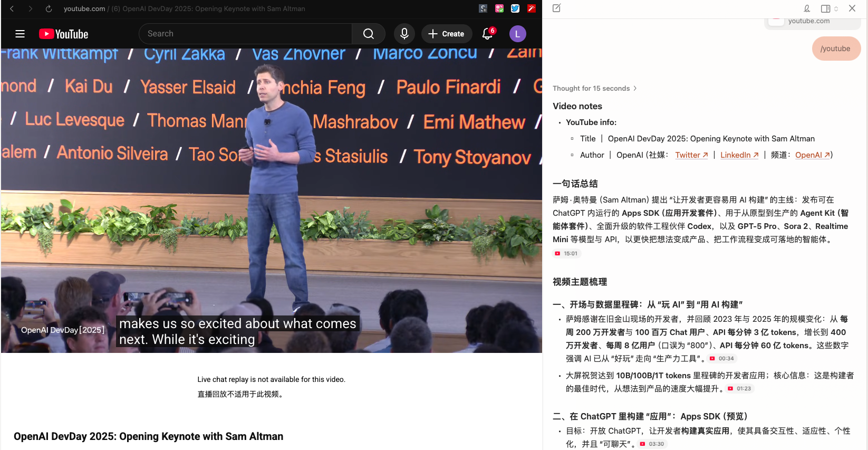Screen dimensions: 868x450
Task: Start voice search with the microphone
Action: (x=404, y=34)
